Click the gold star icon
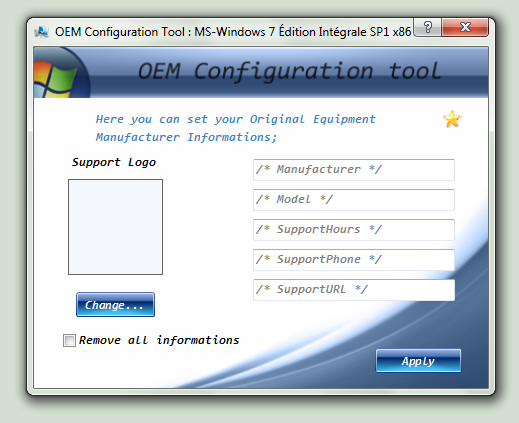Screen dimensions: 519x423 pyautogui.click(x=452, y=119)
